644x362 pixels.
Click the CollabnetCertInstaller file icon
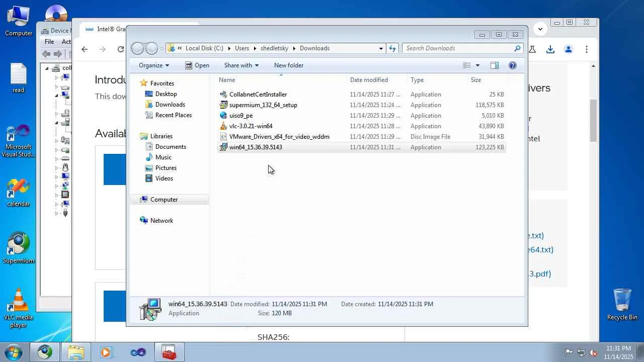point(223,95)
